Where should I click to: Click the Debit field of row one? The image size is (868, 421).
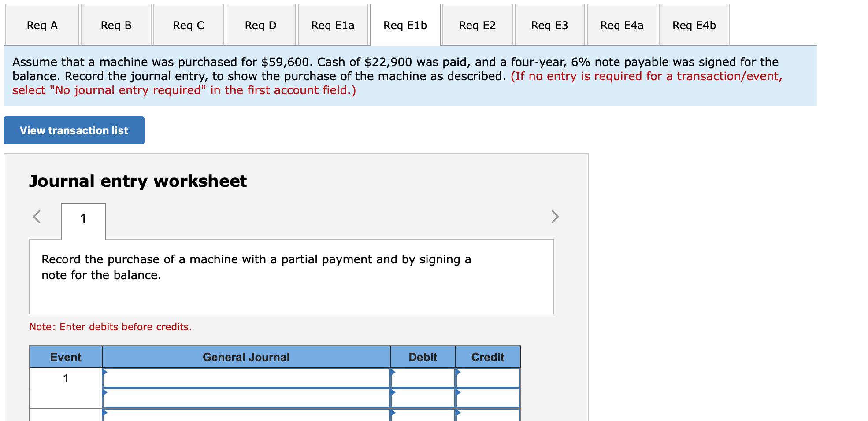tap(422, 377)
